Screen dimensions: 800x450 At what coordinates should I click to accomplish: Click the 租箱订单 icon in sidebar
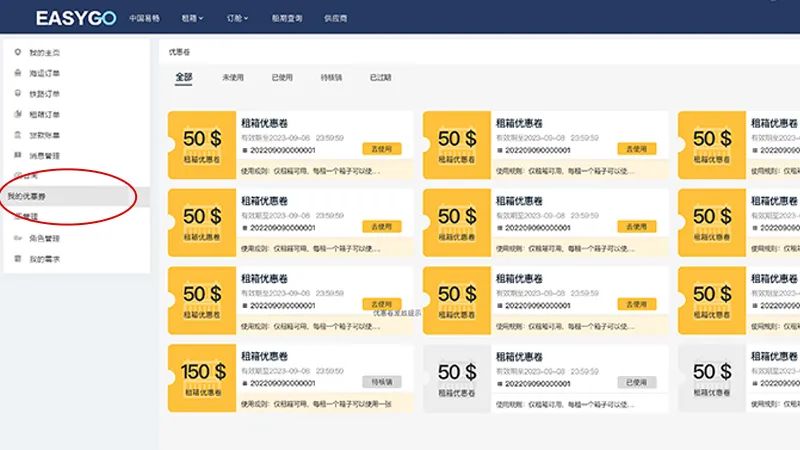(17, 114)
